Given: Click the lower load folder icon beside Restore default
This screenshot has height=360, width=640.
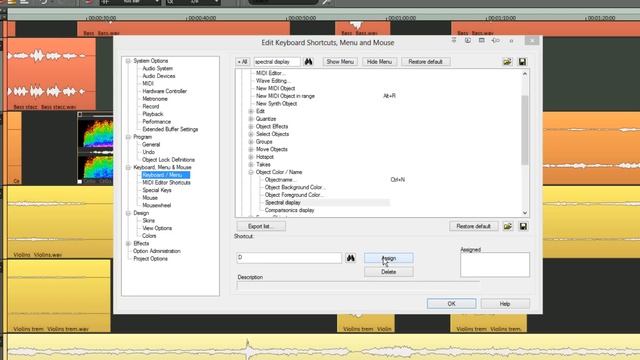Looking at the screenshot, I should tap(508, 227).
